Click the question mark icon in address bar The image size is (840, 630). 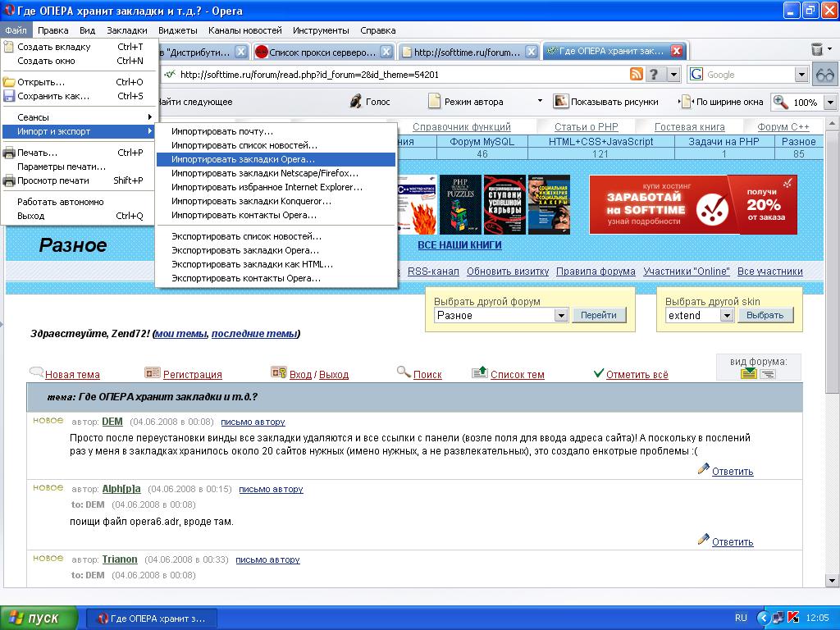coord(654,74)
